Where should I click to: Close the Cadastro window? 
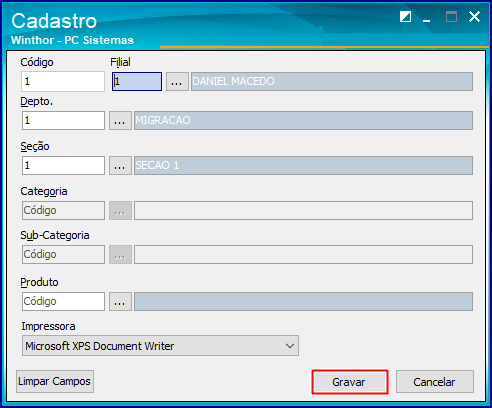coord(474,17)
